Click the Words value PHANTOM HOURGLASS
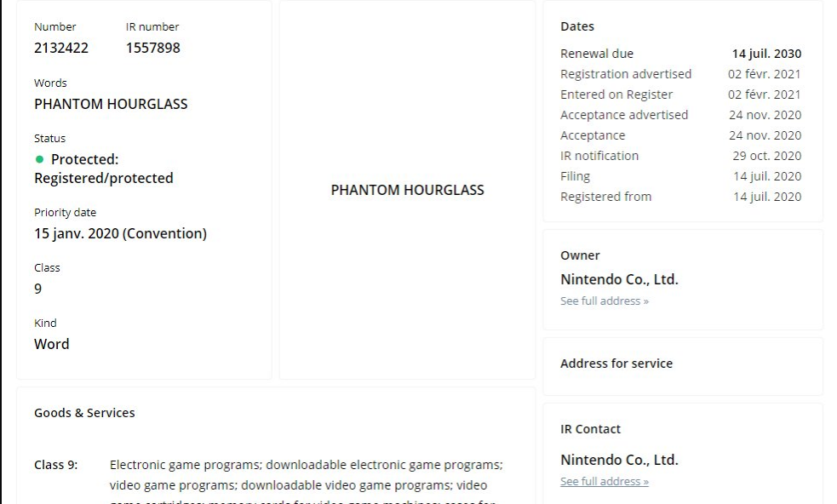 click(x=111, y=104)
